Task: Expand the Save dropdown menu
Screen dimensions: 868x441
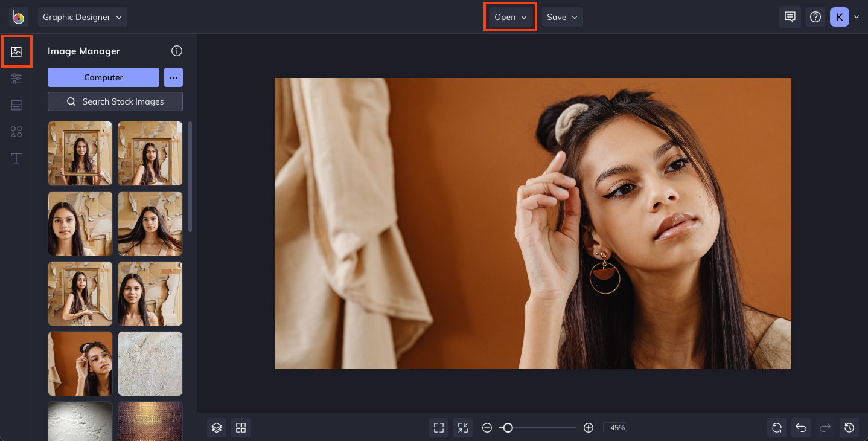Action: [561, 17]
